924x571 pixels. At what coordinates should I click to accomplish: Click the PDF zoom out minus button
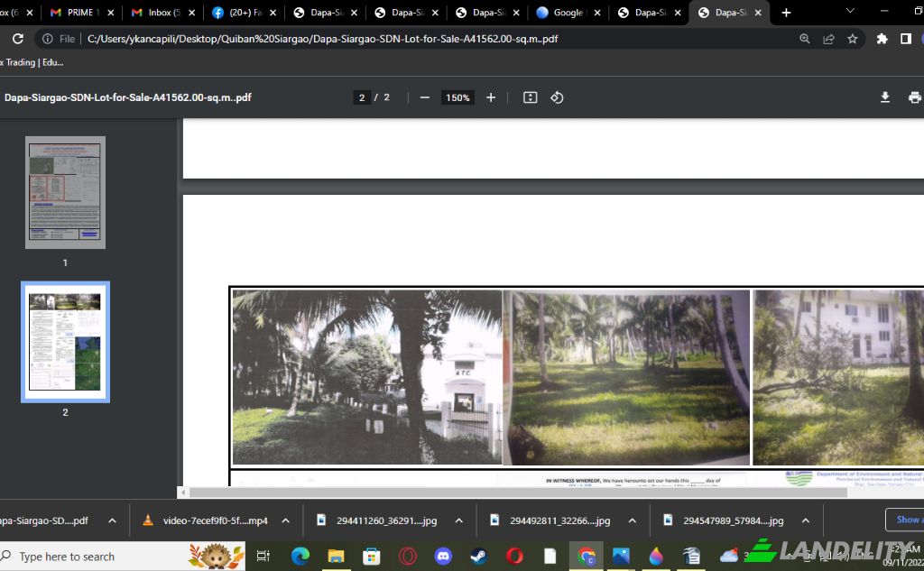tap(425, 97)
